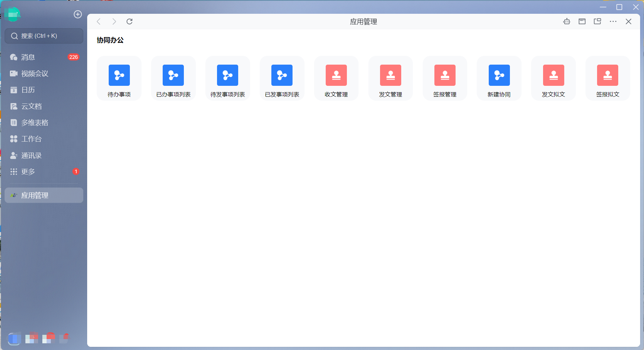Image resolution: width=644 pixels, height=350 pixels.
Task: Launch the 签报拟文 app
Action: pyautogui.click(x=608, y=78)
